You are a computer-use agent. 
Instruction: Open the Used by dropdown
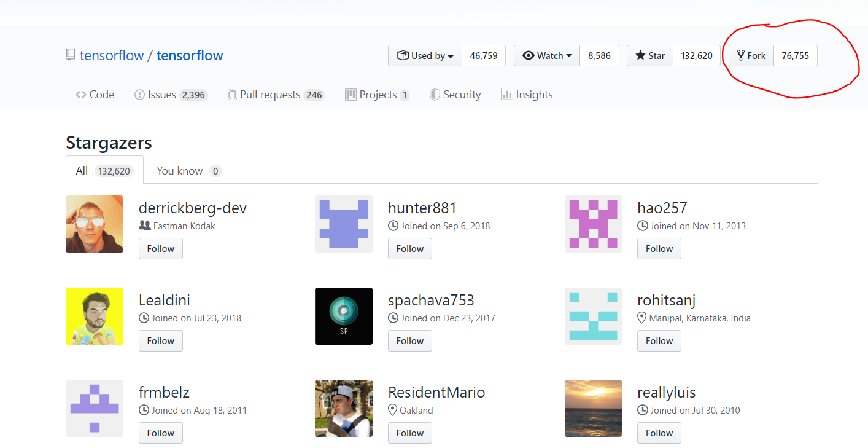[x=425, y=56]
